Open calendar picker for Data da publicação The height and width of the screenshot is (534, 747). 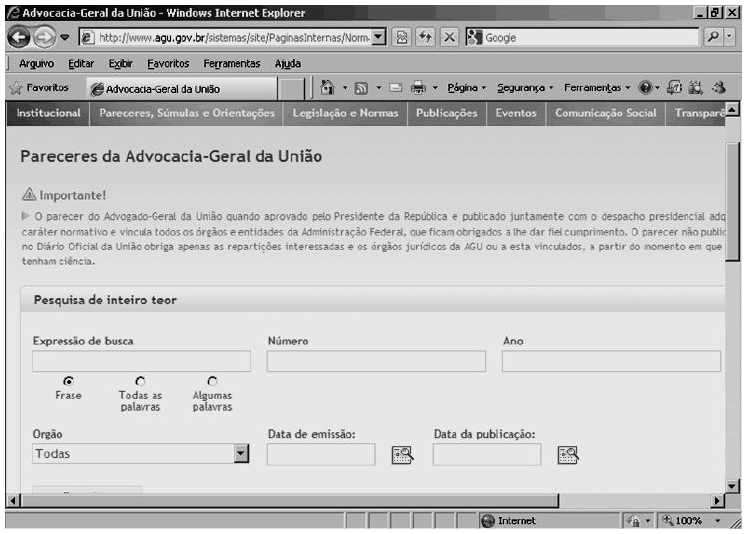[x=568, y=455]
